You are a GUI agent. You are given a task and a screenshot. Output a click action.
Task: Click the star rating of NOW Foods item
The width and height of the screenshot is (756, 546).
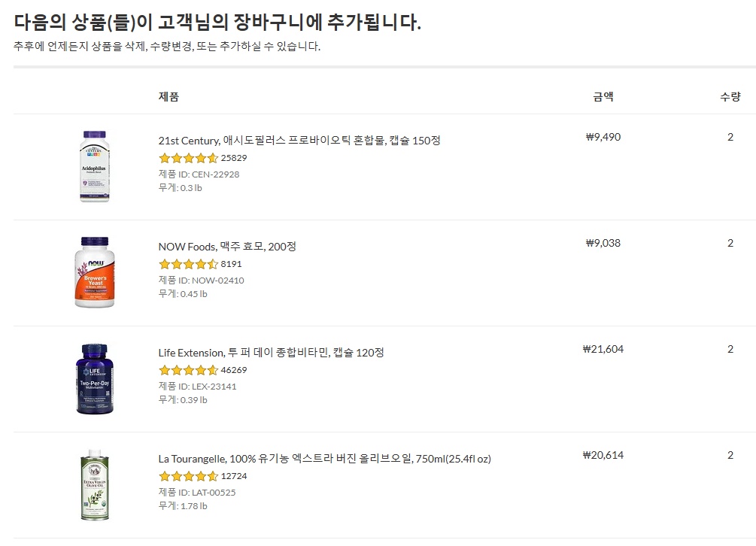pos(189,264)
